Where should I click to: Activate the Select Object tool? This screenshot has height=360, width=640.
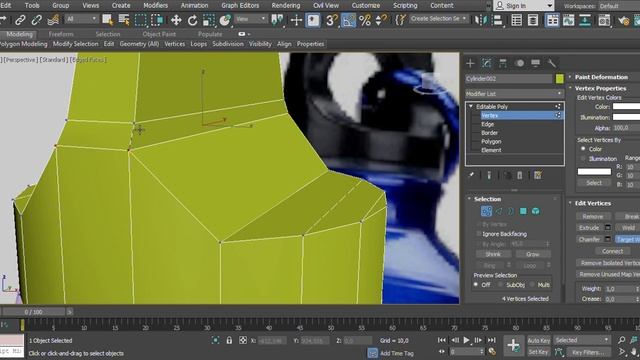point(107,20)
